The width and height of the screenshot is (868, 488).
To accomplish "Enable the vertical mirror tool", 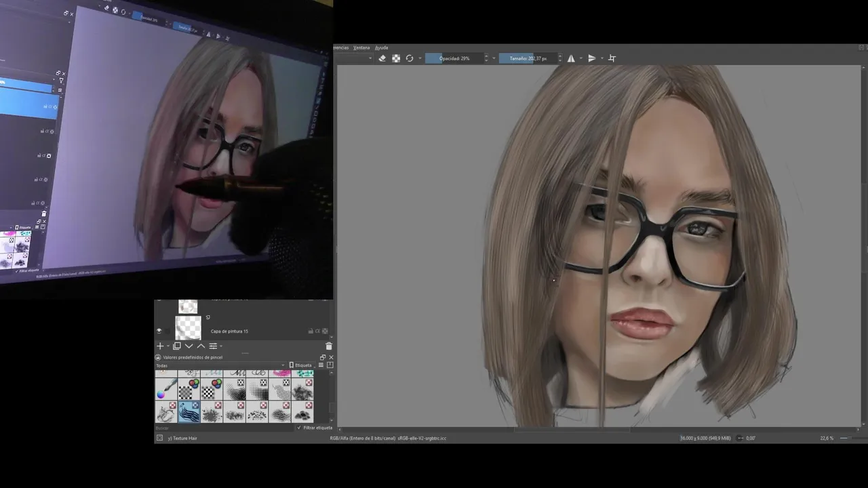I will point(591,58).
